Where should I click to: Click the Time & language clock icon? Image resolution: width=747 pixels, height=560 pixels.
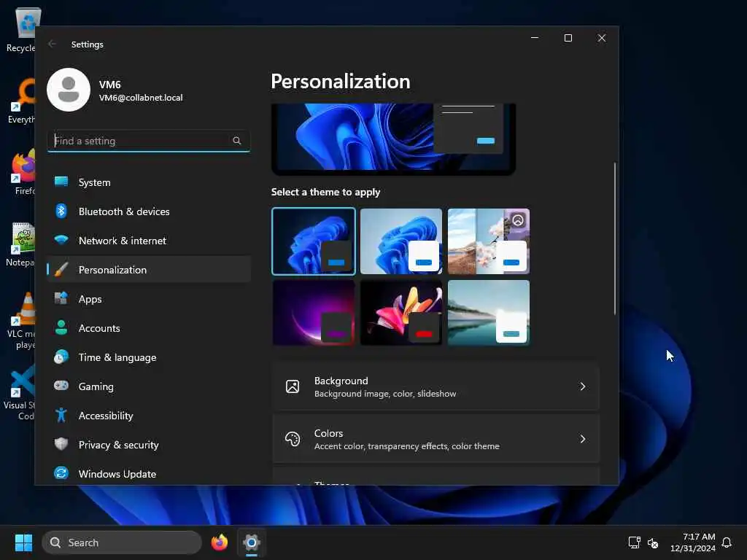pos(61,357)
